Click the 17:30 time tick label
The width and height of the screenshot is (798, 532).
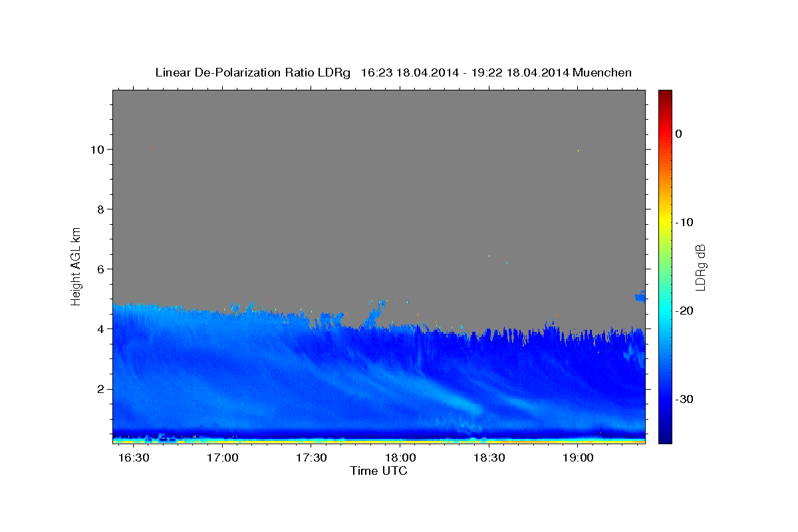pyautogui.click(x=311, y=458)
